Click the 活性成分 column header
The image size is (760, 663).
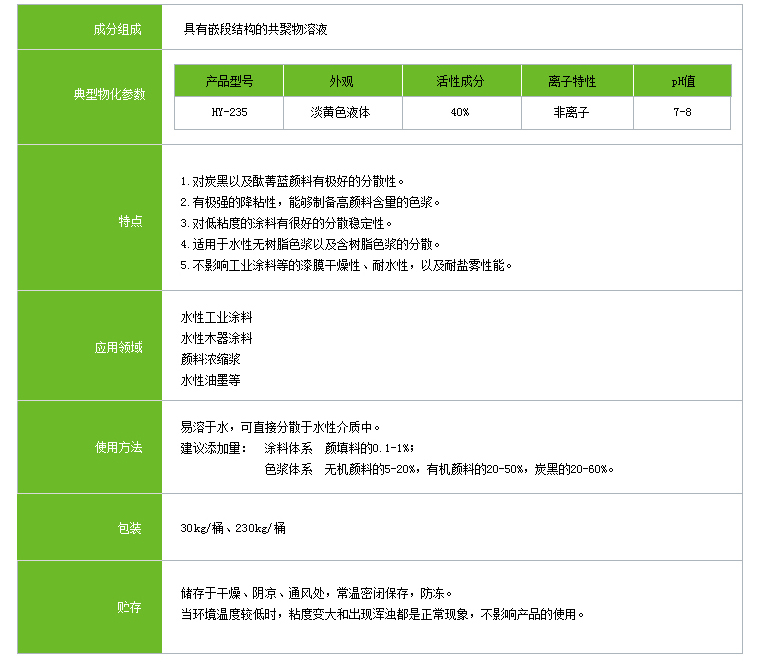(x=460, y=81)
